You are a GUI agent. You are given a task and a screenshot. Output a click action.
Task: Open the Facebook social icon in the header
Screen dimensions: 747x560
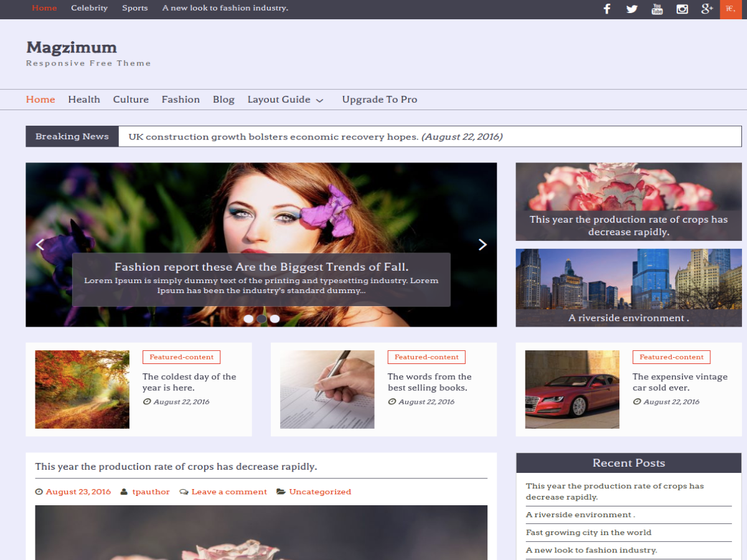pos(607,9)
